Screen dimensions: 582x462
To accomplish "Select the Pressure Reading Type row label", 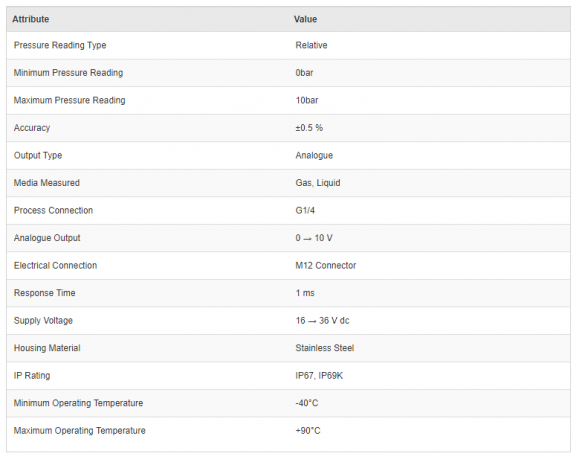I will pyautogui.click(x=60, y=45).
